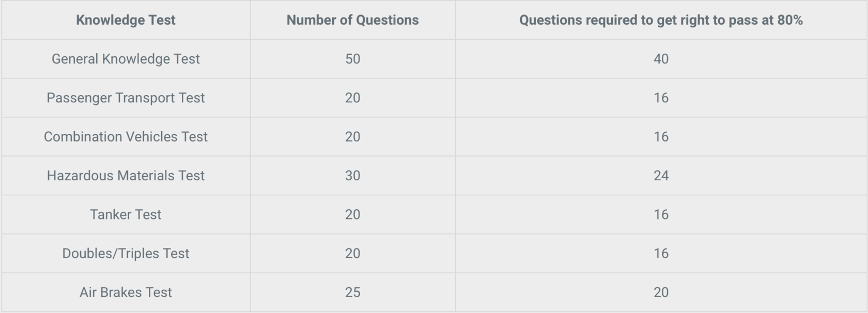Select the Tanker Test cell

pyautogui.click(x=126, y=214)
